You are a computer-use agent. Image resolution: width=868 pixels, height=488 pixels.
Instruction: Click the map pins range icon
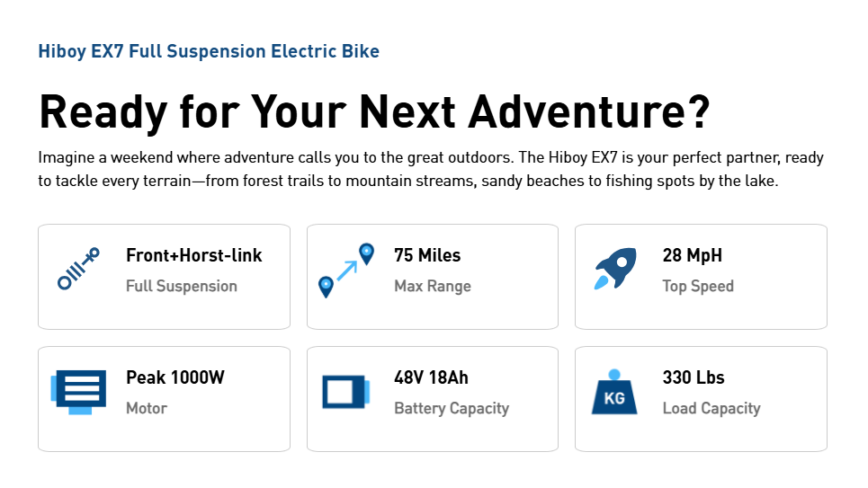[x=346, y=270]
